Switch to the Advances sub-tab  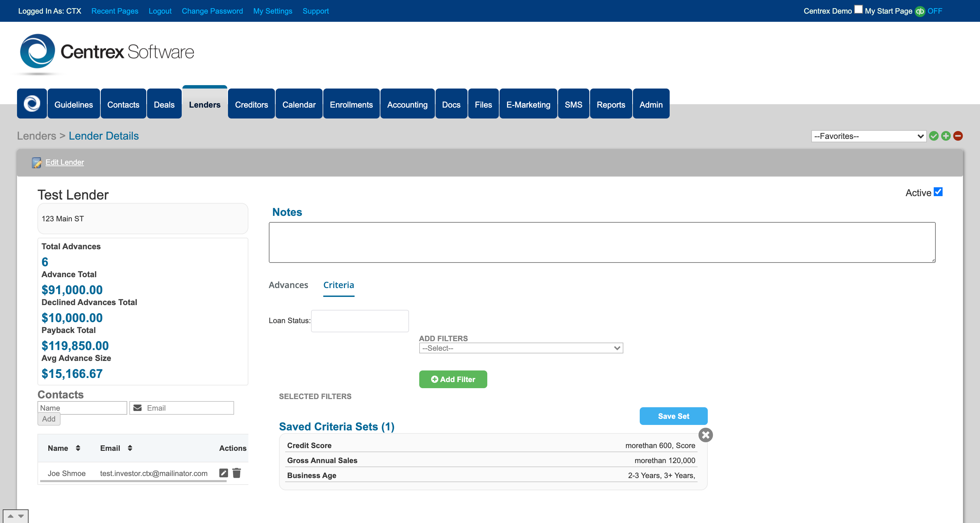(288, 285)
